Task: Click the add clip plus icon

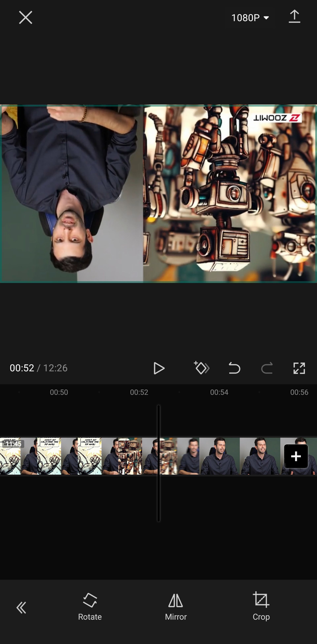Action: pyautogui.click(x=296, y=456)
